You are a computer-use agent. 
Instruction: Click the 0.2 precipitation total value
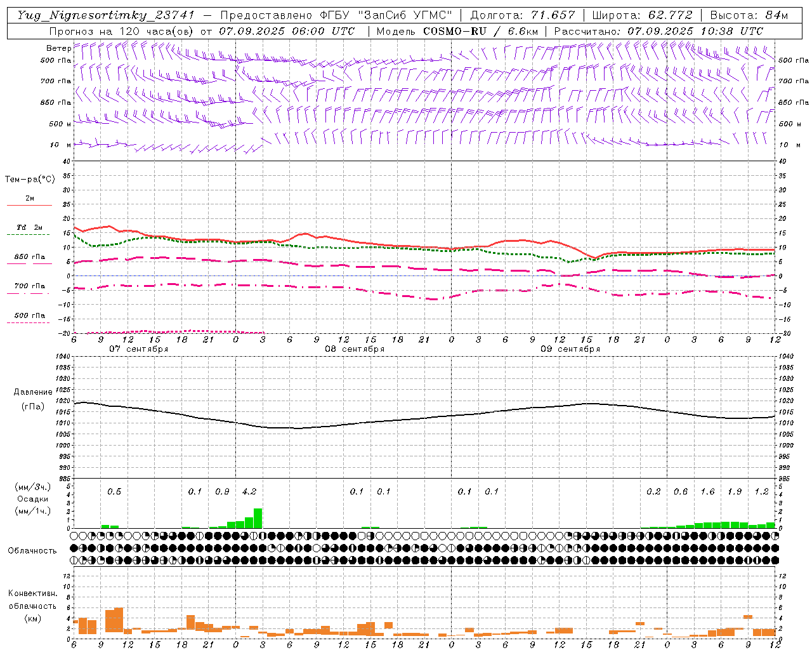(x=653, y=491)
